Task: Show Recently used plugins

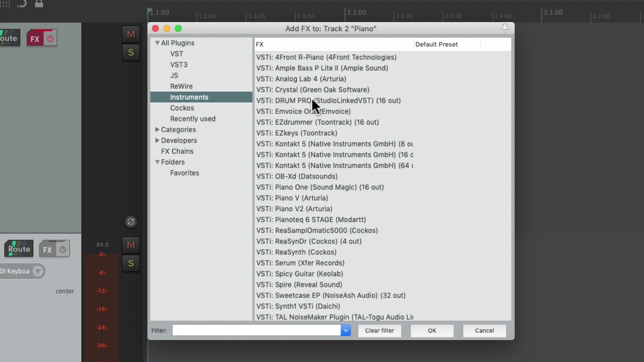Action: tap(193, 119)
